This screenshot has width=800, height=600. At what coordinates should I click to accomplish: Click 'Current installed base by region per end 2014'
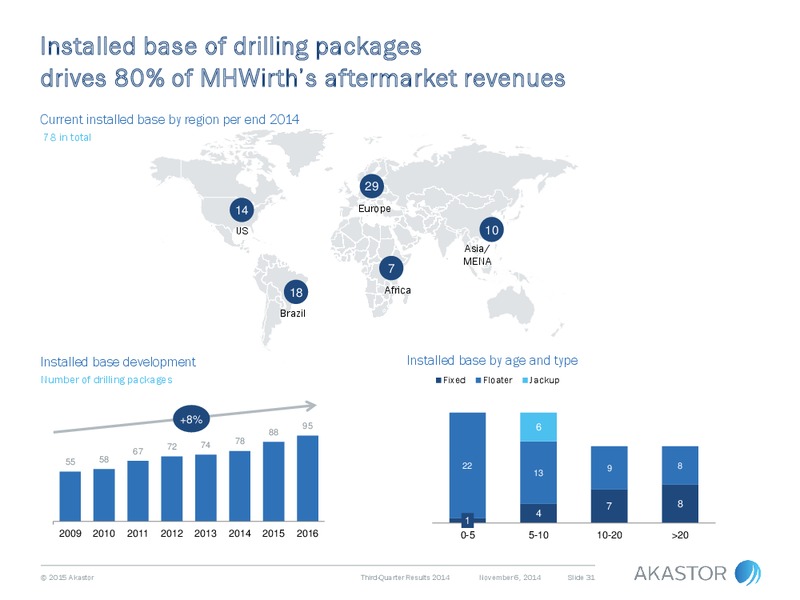point(169,119)
